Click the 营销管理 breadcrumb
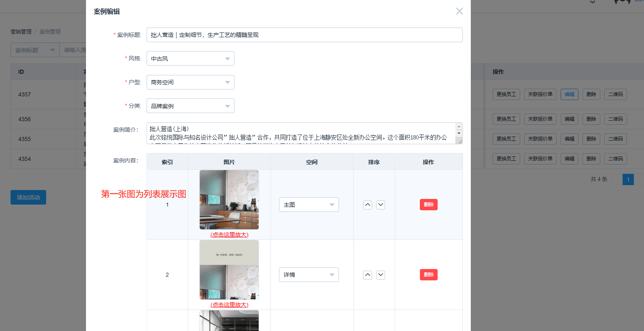Viewport: 644px width, 331px height. [21, 32]
